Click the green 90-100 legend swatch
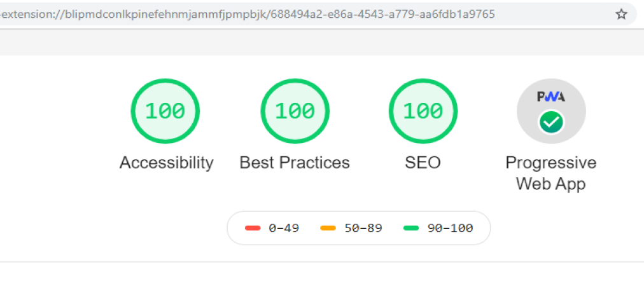This screenshot has height=286, width=644. tap(411, 228)
